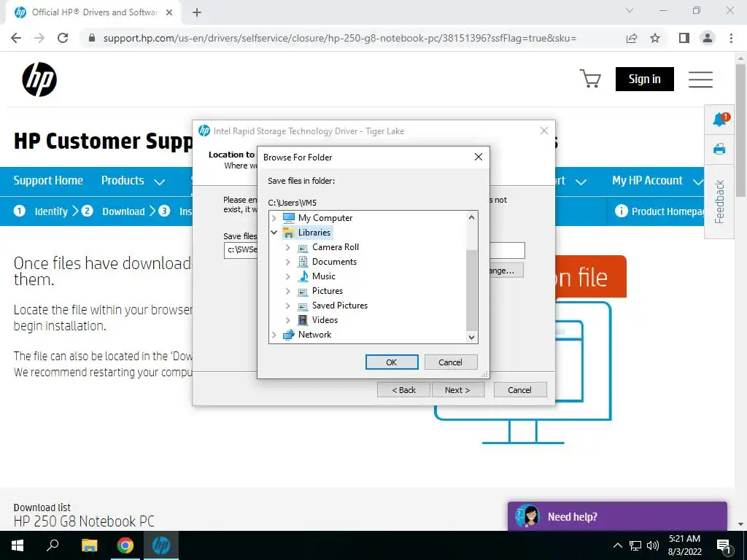Expand the Saved Pictures folder node
The width and height of the screenshot is (747, 560).
tap(287, 306)
